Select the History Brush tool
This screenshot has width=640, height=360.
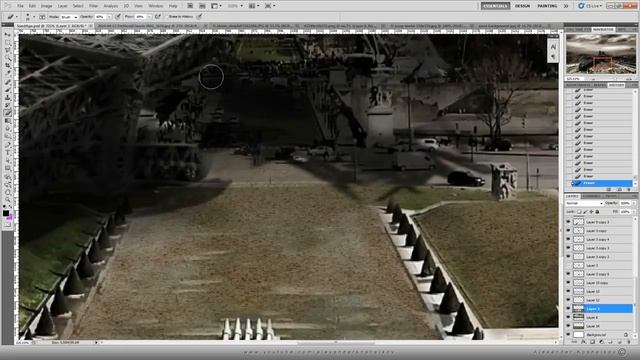(7, 105)
